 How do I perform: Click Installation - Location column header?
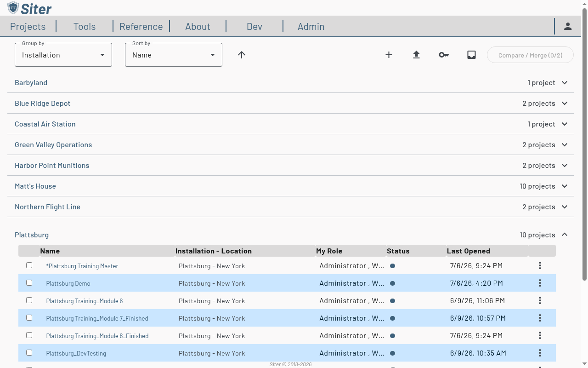pos(214,251)
